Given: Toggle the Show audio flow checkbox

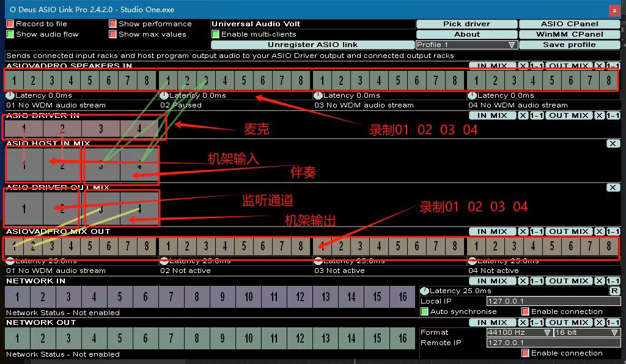Looking at the screenshot, I should (x=10, y=34).
